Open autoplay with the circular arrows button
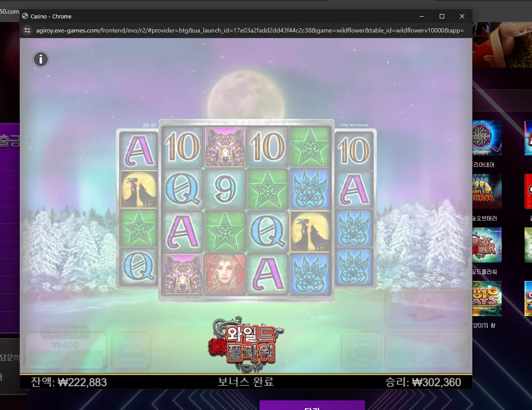The height and width of the screenshot is (410, 532). click(x=361, y=351)
